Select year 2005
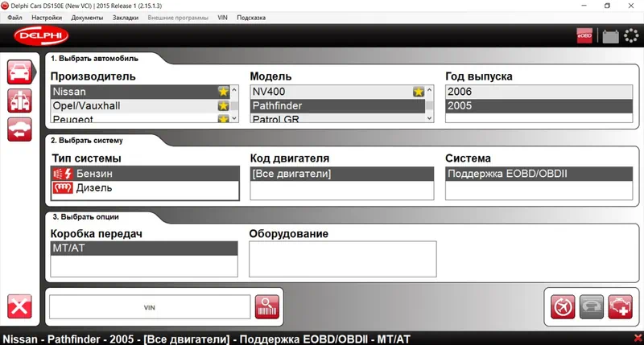The image size is (644, 345). pos(539,106)
